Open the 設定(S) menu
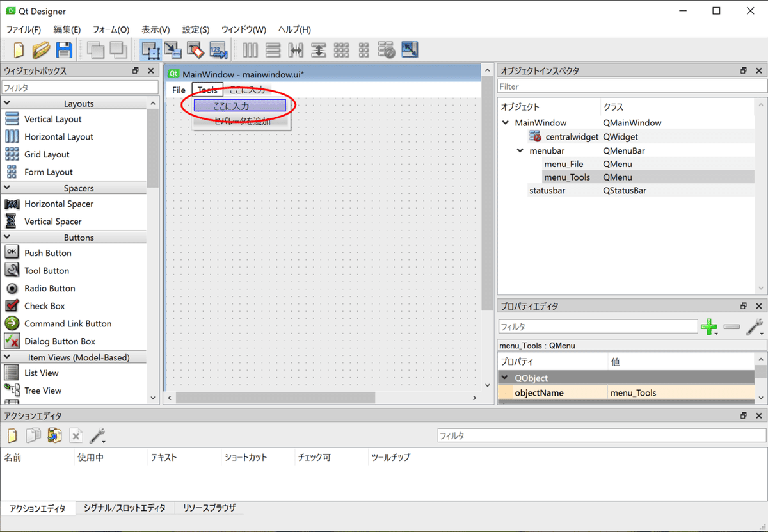Screen dimensions: 768x532 196,29
